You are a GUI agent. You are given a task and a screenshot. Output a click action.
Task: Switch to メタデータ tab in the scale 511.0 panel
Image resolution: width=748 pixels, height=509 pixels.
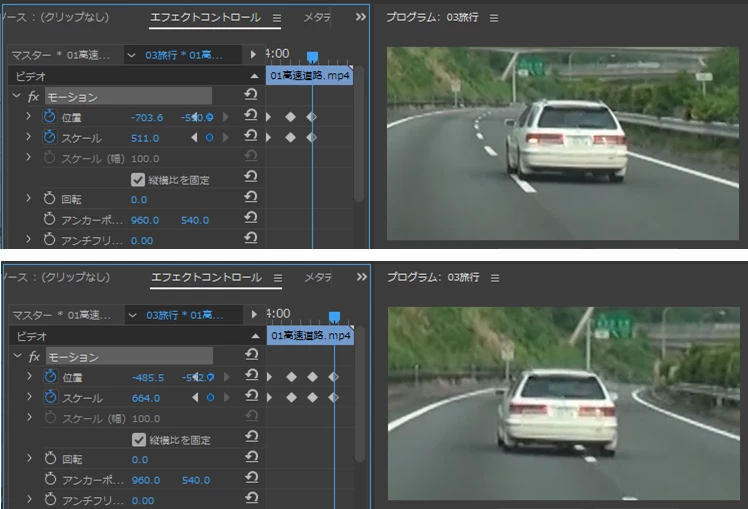[317, 18]
